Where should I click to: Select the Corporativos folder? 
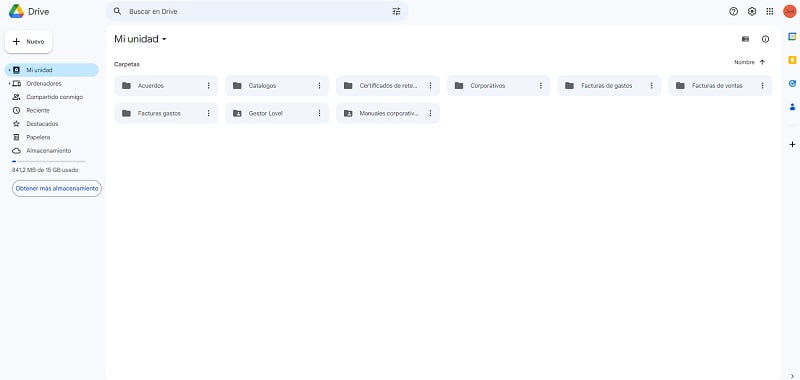coord(498,86)
